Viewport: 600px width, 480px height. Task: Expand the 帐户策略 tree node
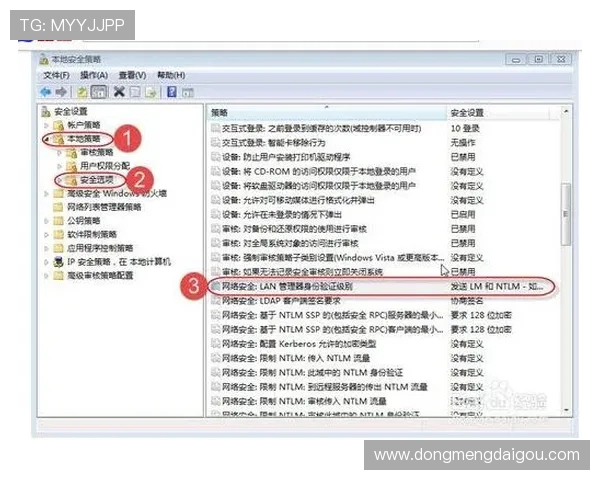click(x=46, y=125)
